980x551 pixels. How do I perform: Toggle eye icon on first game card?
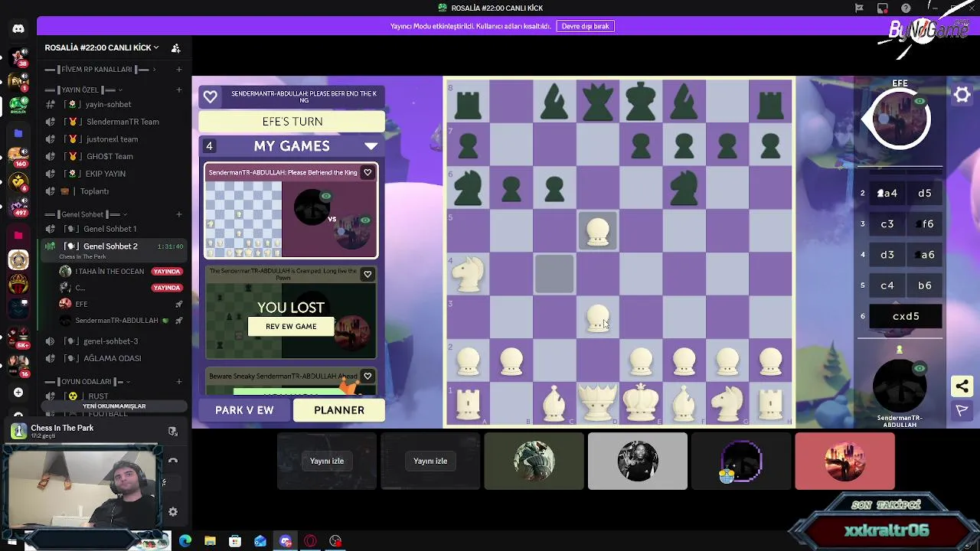coord(326,196)
